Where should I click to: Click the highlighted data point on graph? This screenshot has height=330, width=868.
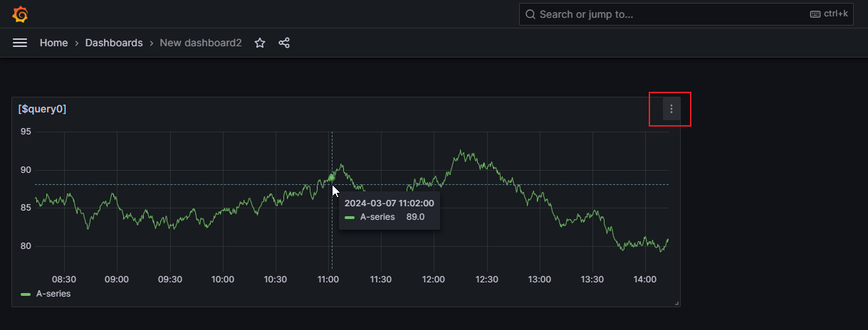click(331, 177)
